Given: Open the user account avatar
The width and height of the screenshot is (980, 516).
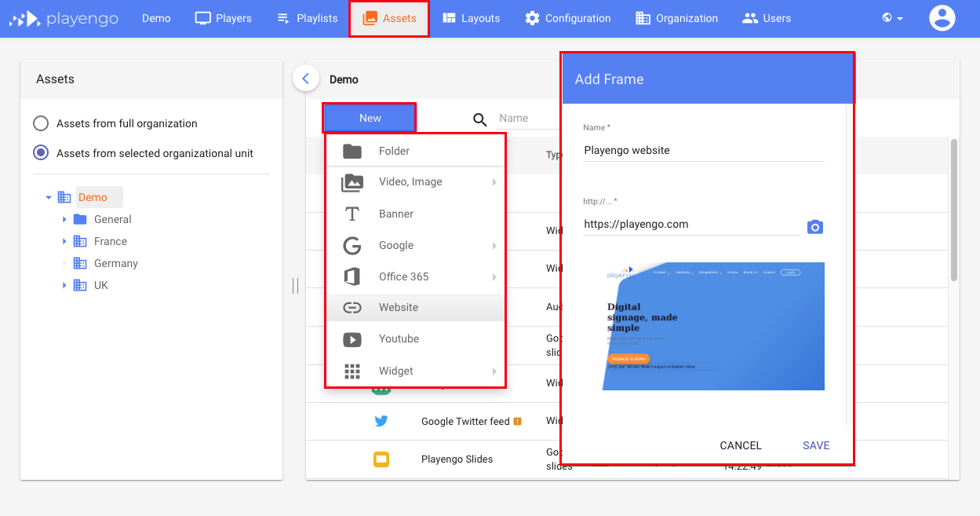Looking at the screenshot, I should tap(942, 18).
